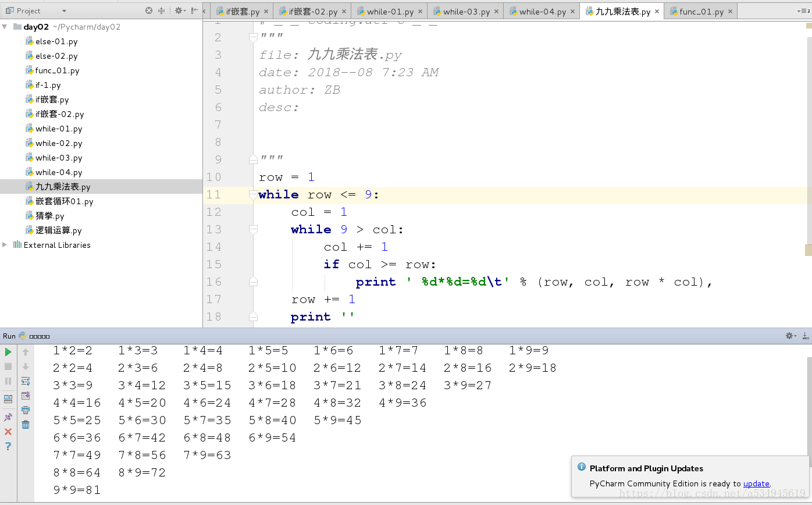This screenshot has width=812, height=505.
Task: Fold the while loop on line 13
Action: (x=253, y=230)
